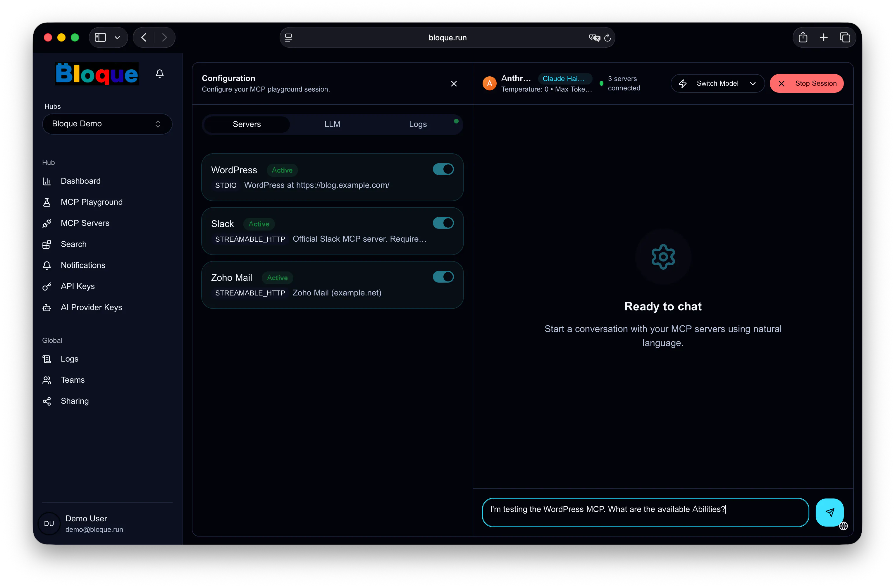The height and width of the screenshot is (588, 895).
Task: Open the Teams page
Action: point(73,380)
